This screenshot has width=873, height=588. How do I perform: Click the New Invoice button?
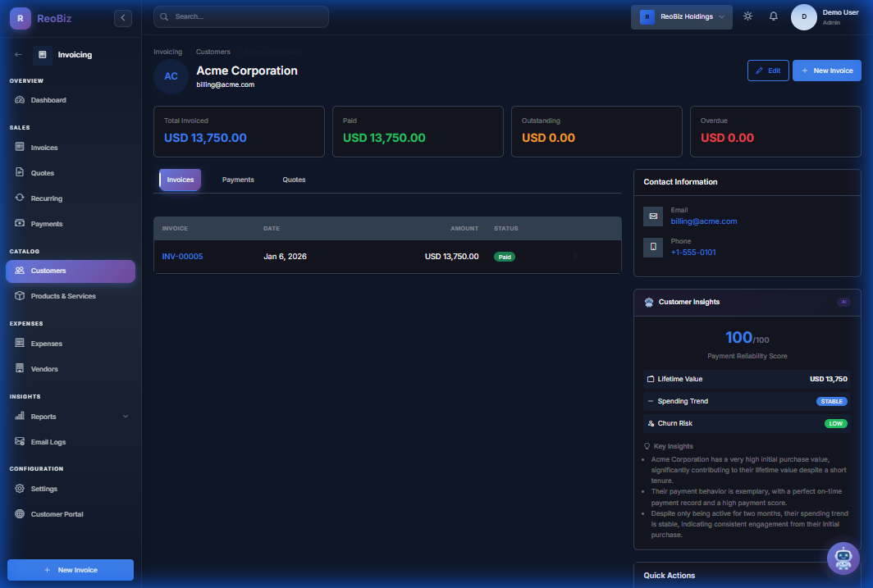coord(826,71)
